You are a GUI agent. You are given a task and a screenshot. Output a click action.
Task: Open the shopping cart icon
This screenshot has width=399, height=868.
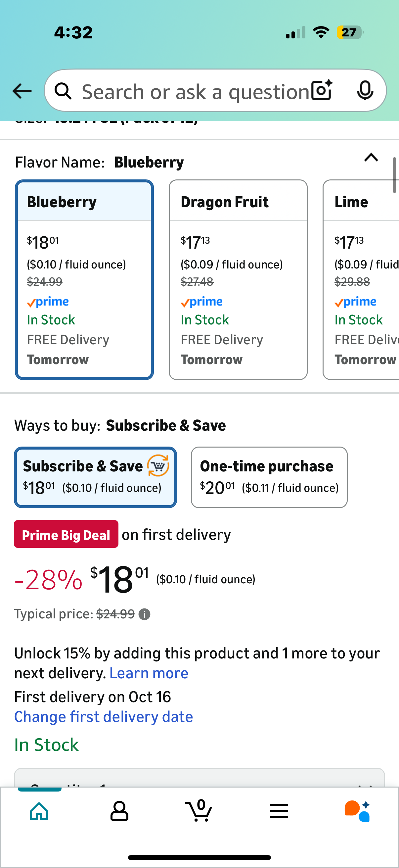(x=199, y=811)
